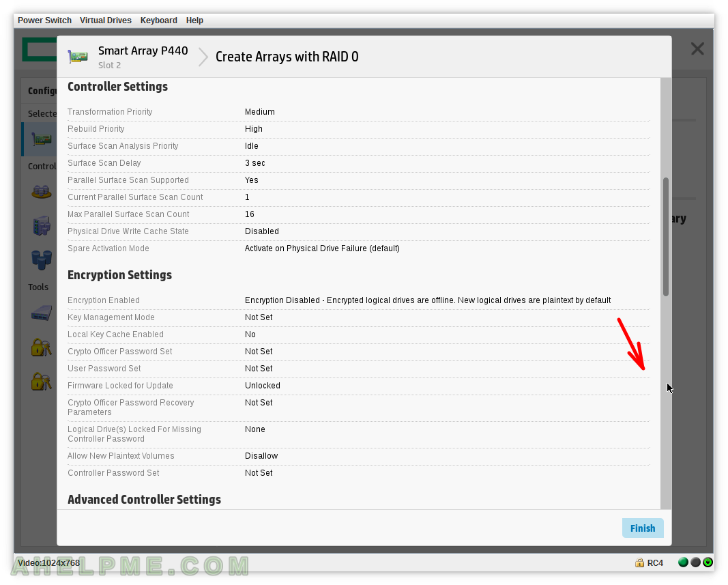
Task: Click Logical Drive(s) Locked For Missing Controller Password
Action: coord(134,434)
